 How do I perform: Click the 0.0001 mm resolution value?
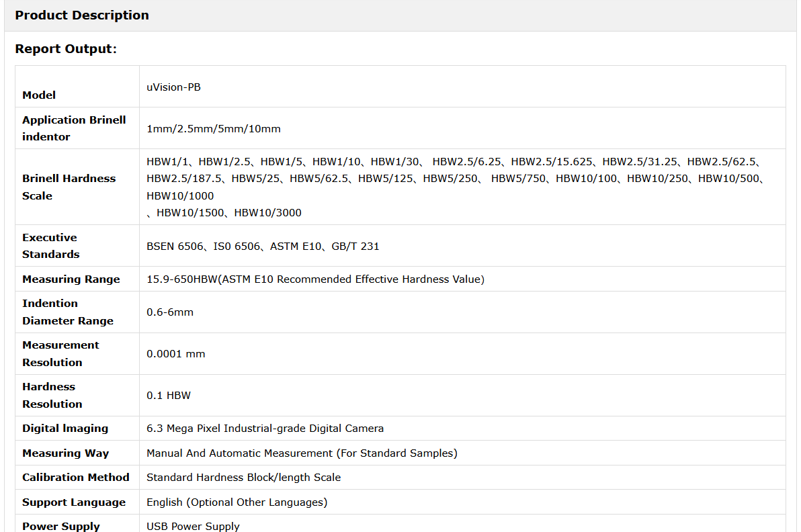pos(176,354)
